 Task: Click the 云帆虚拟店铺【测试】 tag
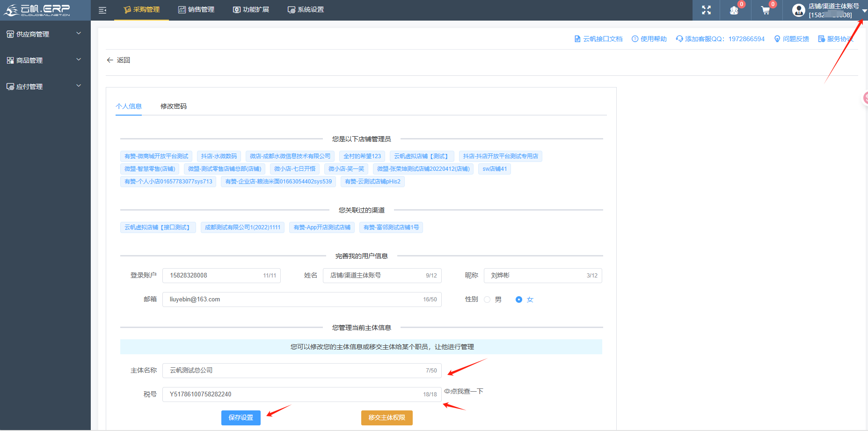click(x=422, y=156)
